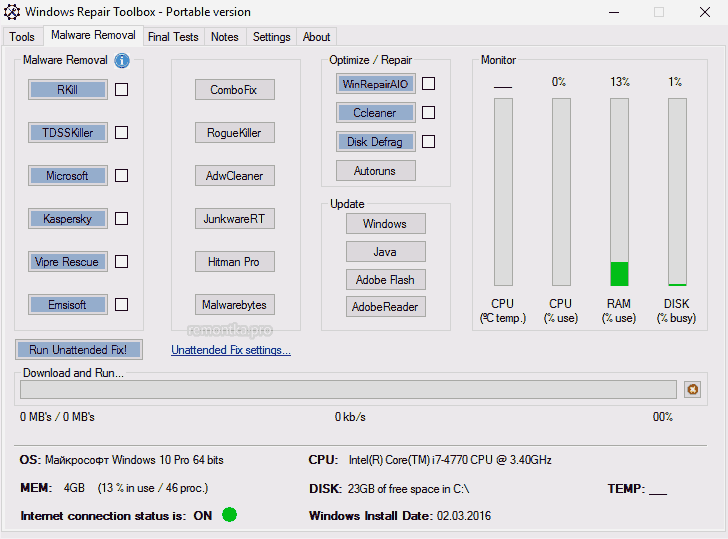
Task: Select the Emsisoft checkbox
Action: 122,305
